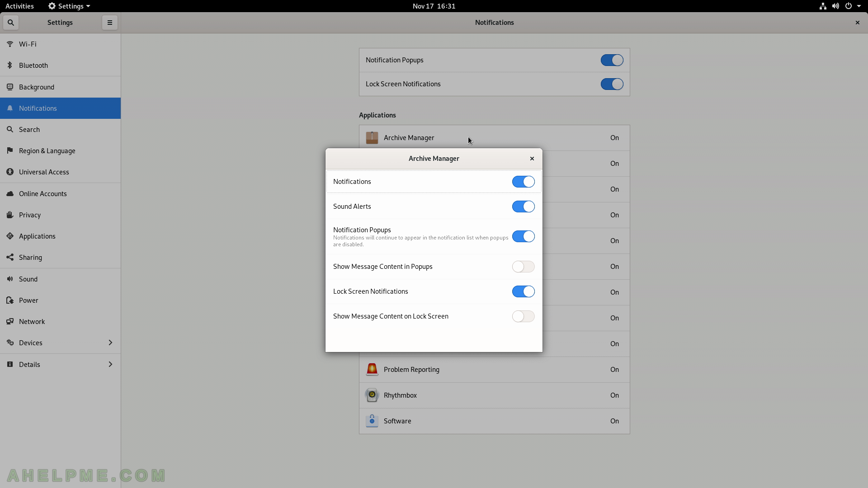Toggle global Notification Popups switch
The image size is (868, 488).
pos(612,60)
